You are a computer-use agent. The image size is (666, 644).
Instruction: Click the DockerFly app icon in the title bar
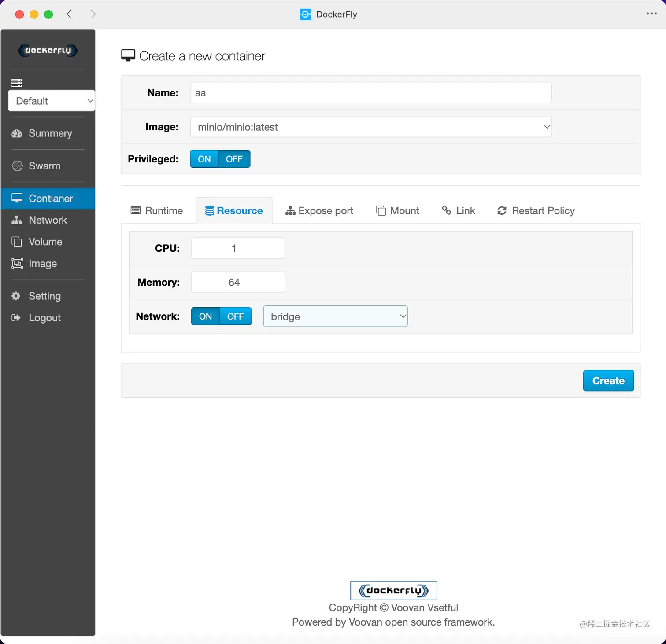point(305,15)
